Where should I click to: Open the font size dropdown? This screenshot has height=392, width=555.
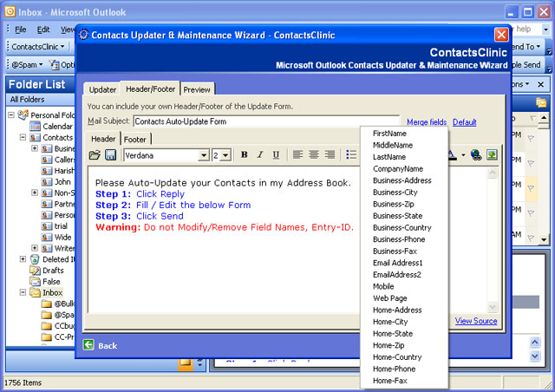[x=225, y=155]
